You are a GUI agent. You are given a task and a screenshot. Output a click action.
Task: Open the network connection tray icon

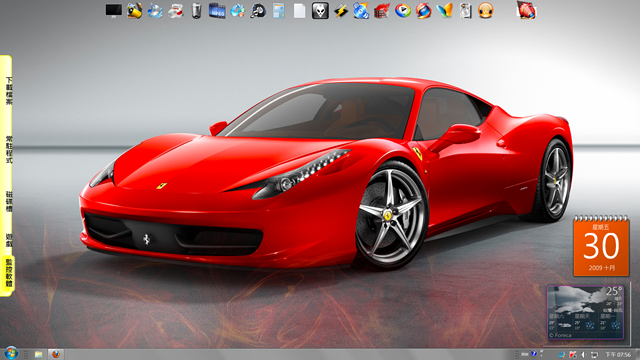tap(595, 355)
